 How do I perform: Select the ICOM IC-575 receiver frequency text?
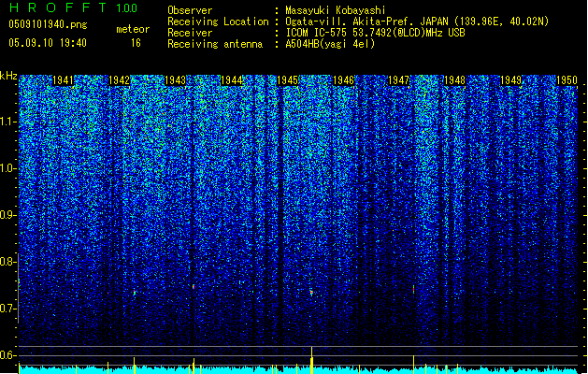(375, 33)
